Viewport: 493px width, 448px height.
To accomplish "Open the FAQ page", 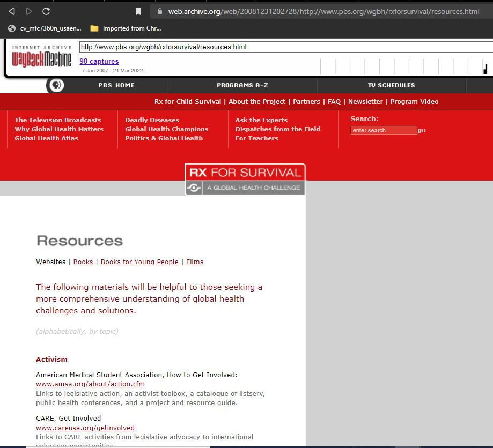I will tap(334, 101).
